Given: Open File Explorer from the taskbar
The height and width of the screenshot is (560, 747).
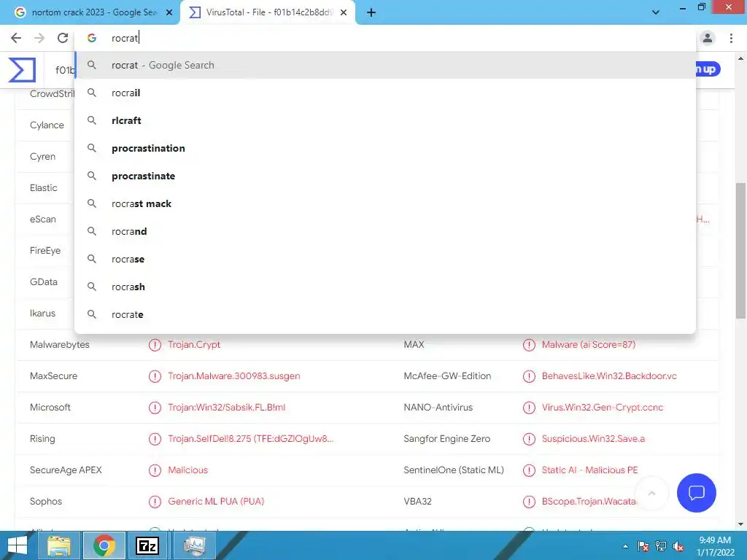Looking at the screenshot, I should coord(59,545).
